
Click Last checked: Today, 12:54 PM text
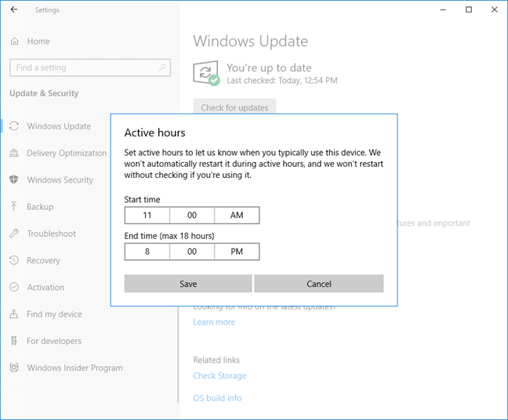pyautogui.click(x=282, y=80)
